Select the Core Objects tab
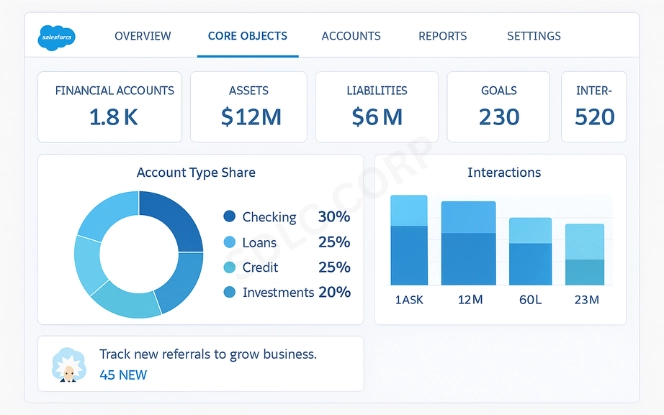 tap(247, 36)
